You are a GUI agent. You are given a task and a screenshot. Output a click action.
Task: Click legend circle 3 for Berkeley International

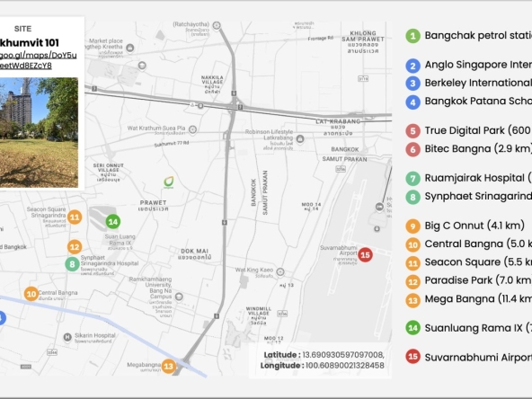[412, 84]
